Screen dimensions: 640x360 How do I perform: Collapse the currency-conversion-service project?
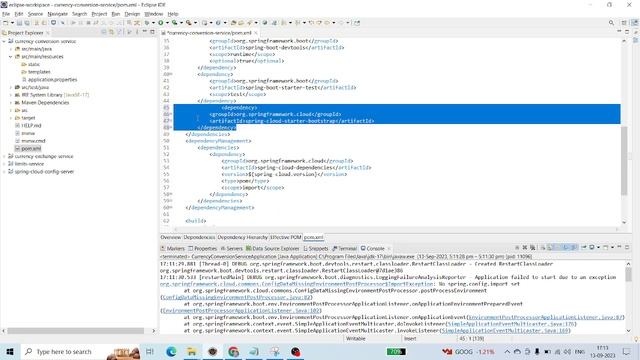[x=4, y=41]
